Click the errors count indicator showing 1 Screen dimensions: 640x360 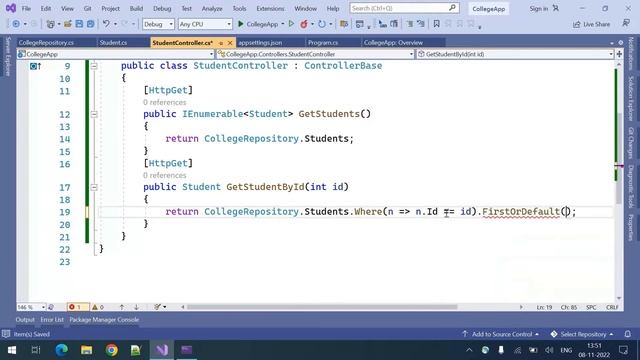coord(76,307)
